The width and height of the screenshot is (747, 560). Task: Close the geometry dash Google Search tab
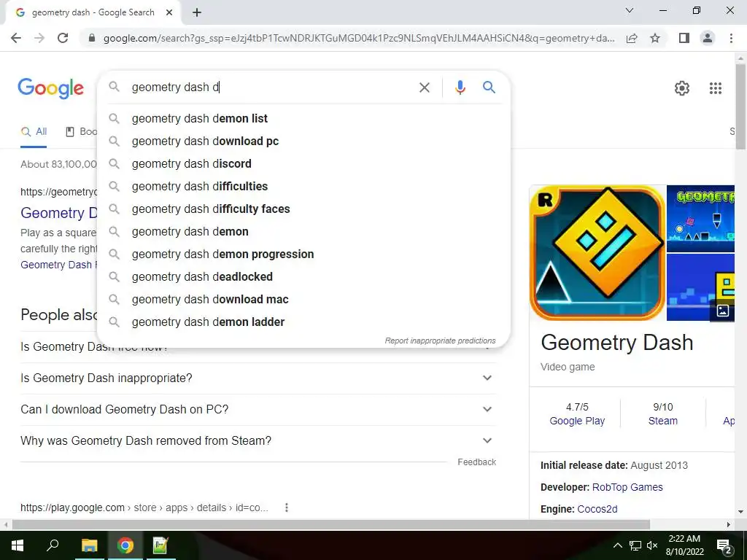click(x=169, y=13)
